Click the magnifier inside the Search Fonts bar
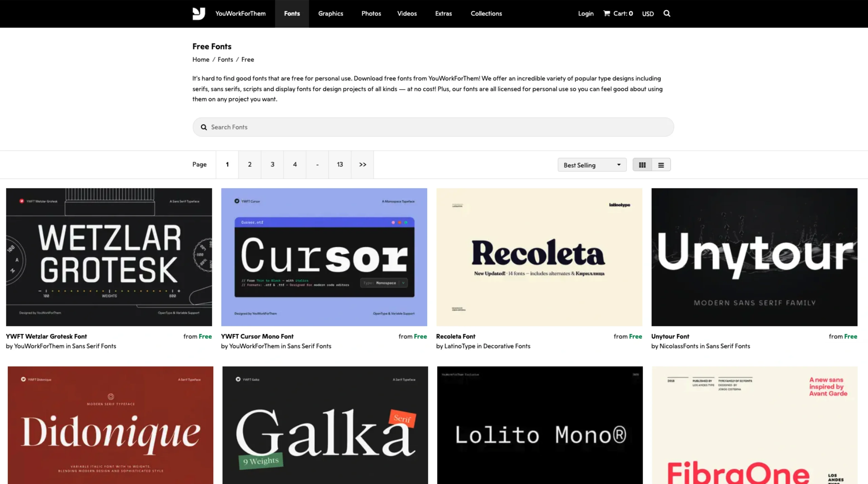The image size is (868, 484). 203,127
